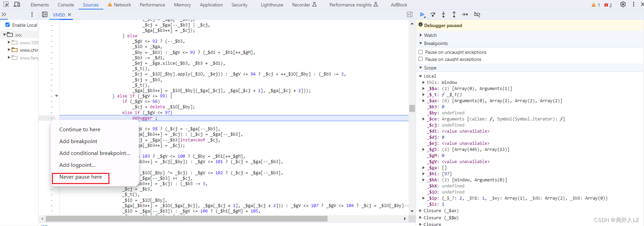Enable Pause on caught exceptions
Screen dimensions: 644x226
click(420, 59)
